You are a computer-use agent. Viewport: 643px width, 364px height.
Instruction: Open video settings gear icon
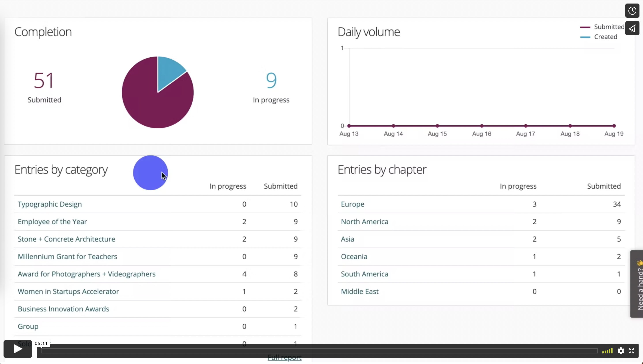(621, 351)
